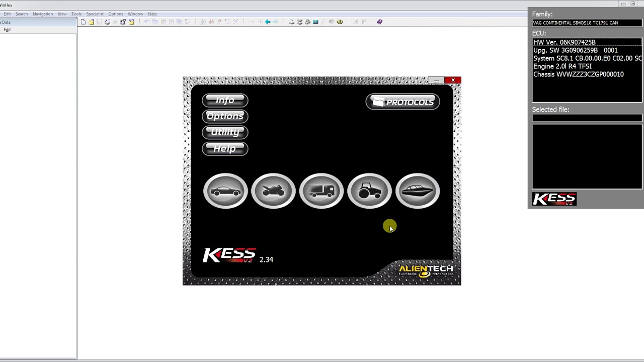Open the Search menu

coord(22,14)
